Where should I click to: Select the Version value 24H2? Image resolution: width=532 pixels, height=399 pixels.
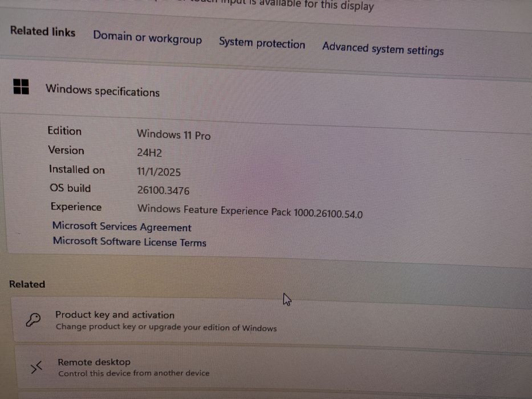[149, 153]
